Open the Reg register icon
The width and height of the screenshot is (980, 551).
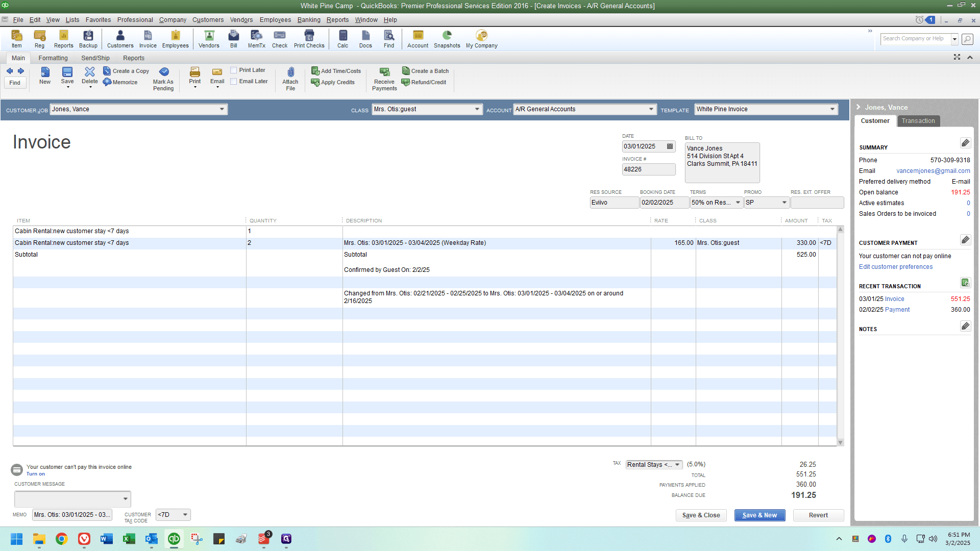(39, 39)
